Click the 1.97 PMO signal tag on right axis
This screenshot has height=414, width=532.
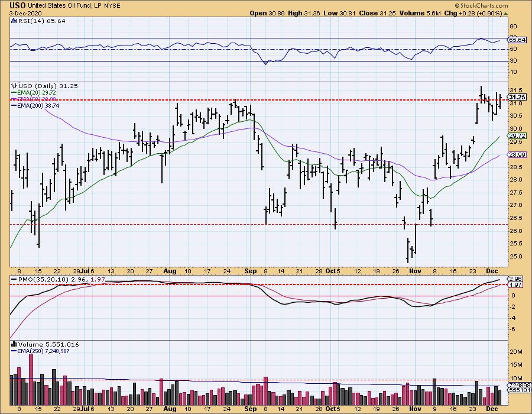click(515, 284)
